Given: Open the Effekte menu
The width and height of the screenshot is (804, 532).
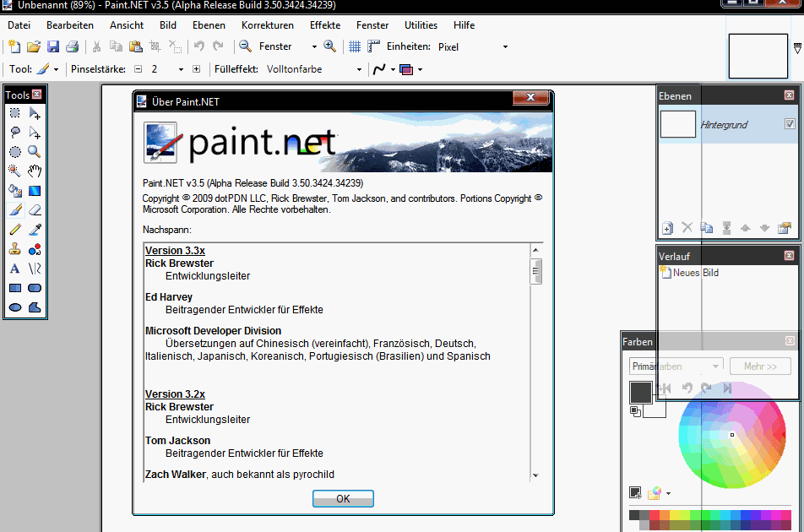Looking at the screenshot, I should (x=325, y=25).
